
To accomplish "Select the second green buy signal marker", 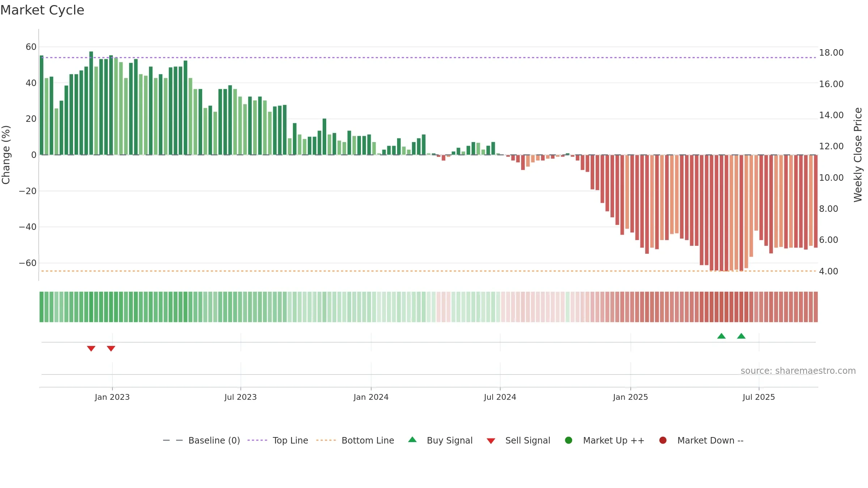I will click(741, 336).
